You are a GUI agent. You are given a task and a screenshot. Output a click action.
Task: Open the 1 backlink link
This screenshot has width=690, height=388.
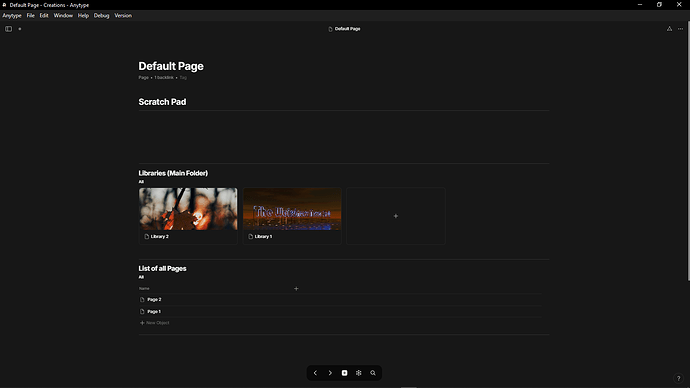[164, 77]
